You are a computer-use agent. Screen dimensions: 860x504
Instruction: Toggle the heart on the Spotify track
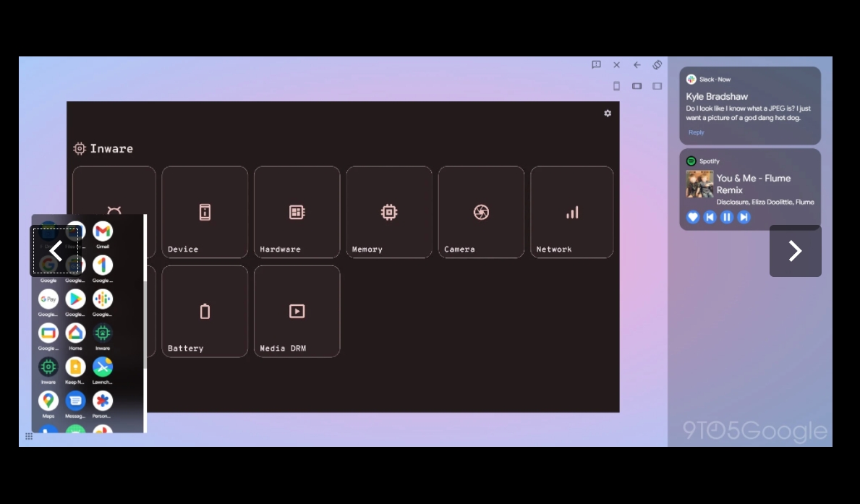pyautogui.click(x=693, y=217)
